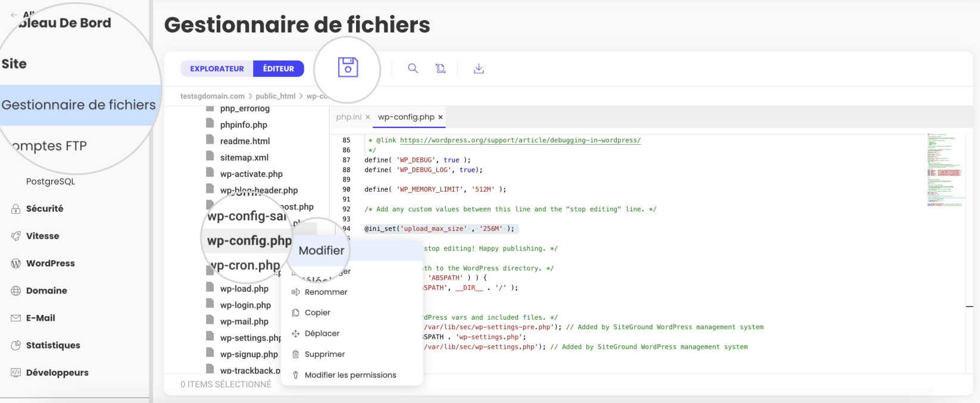The height and width of the screenshot is (403, 980).
Task: Select the wp-config.php editor tab
Action: 406,117
